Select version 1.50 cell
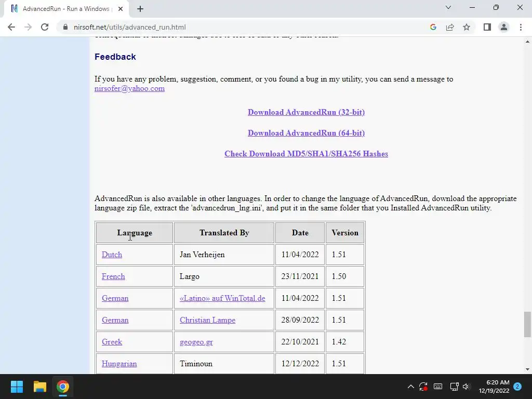Screen dimensions: 532x399 pos(345,276)
